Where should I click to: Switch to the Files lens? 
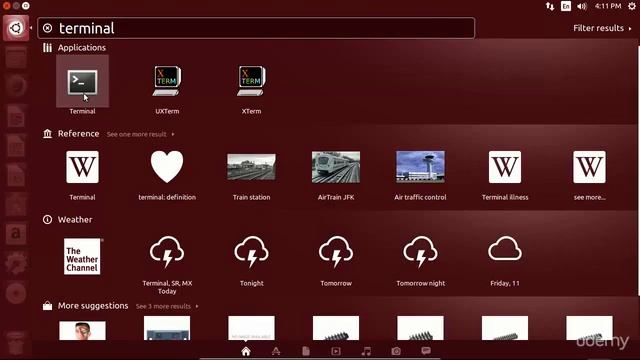(x=306, y=351)
